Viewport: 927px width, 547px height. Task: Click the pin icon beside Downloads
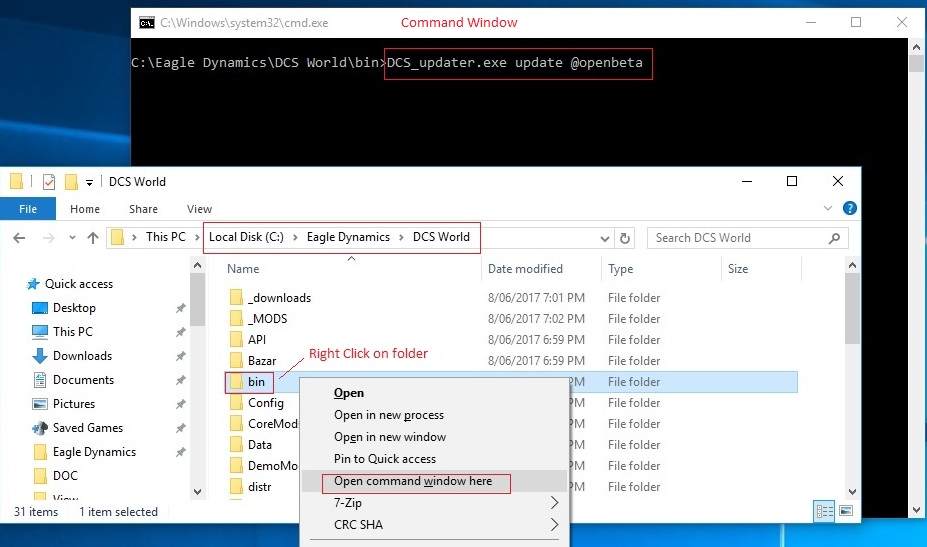tap(180, 356)
